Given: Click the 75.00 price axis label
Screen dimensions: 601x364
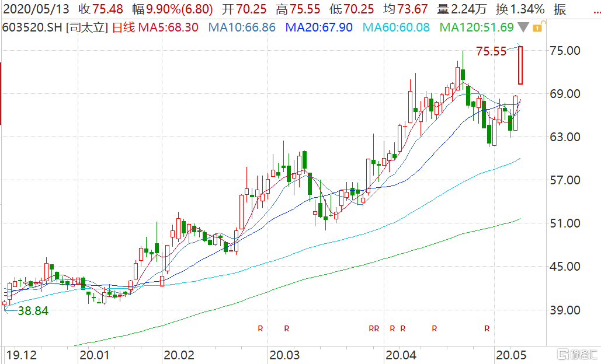Looking at the screenshot, I should (x=565, y=50).
